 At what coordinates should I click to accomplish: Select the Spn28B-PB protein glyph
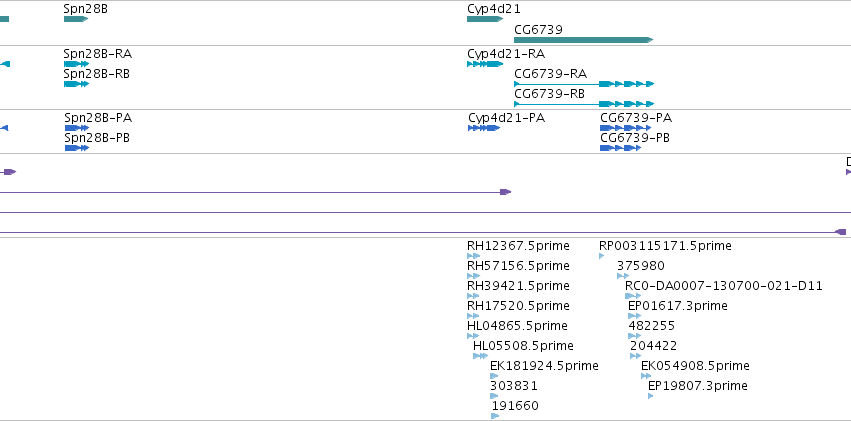click(77, 148)
